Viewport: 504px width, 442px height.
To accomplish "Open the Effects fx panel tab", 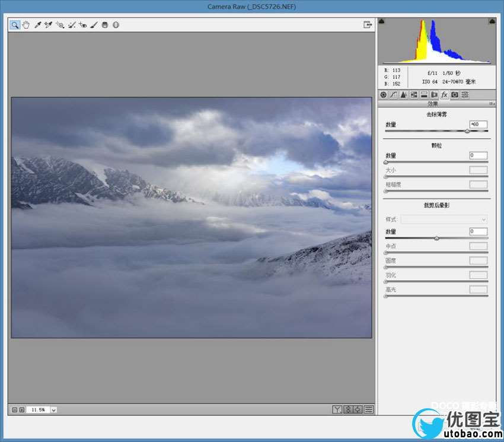I will (445, 94).
